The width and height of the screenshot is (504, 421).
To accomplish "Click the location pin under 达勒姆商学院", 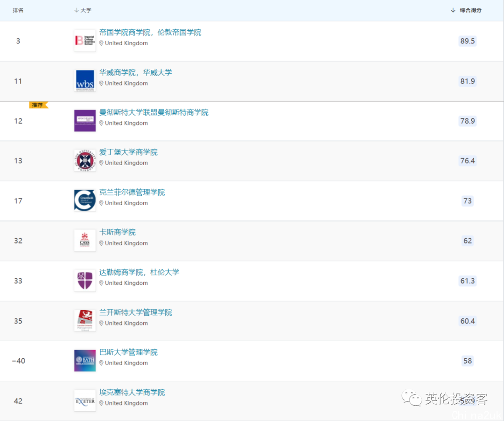I will pyautogui.click(x=101, y=283).
